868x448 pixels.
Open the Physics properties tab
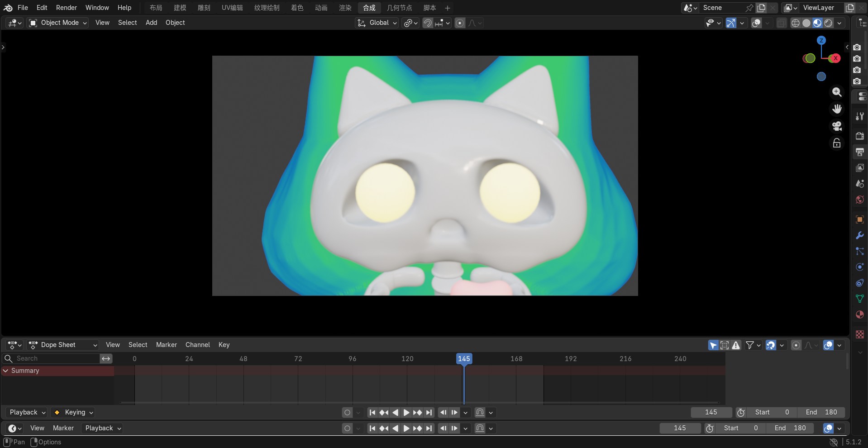(x=860, y=267)
